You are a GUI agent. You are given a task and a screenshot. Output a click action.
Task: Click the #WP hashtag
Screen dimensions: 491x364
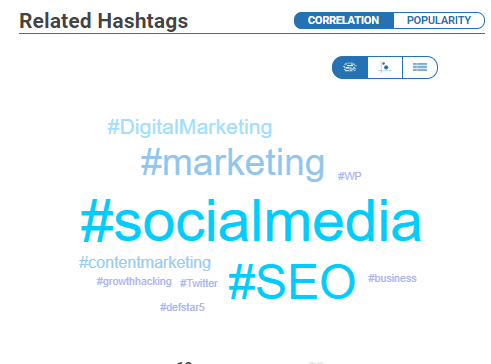pos(350,176)
